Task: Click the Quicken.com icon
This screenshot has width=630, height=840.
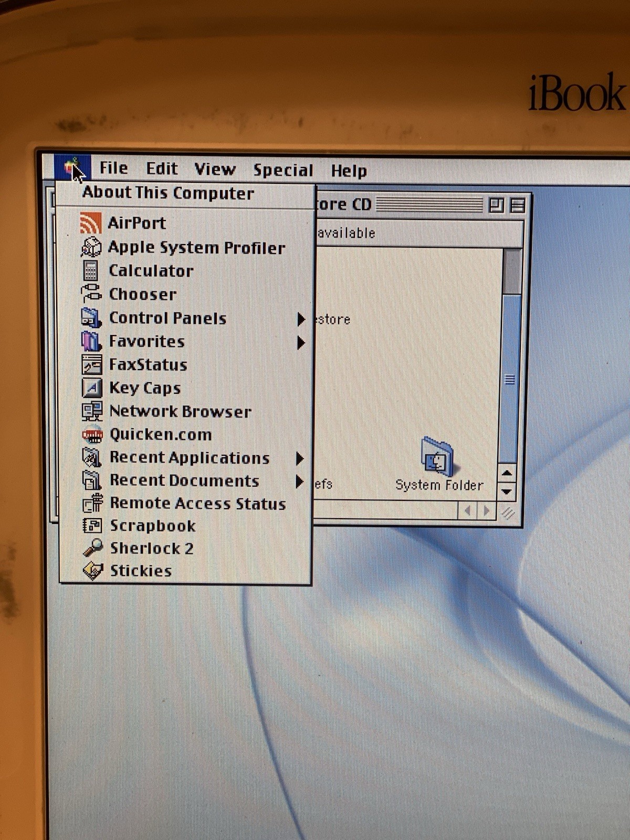Action: point(92,435)
